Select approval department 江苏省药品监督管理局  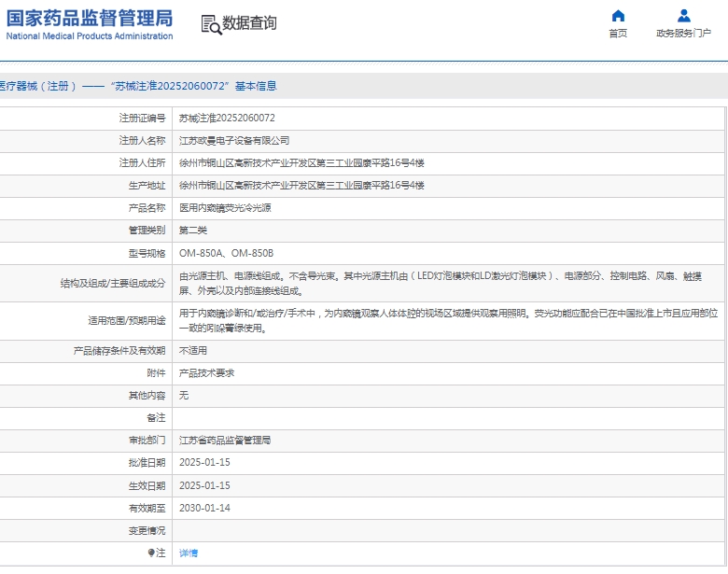225,441
